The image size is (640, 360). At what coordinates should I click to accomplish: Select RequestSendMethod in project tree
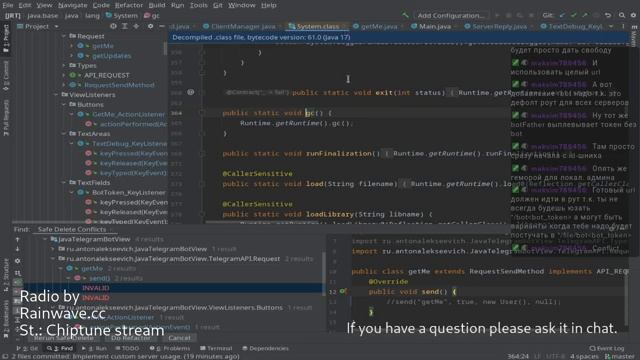point(119,85)
